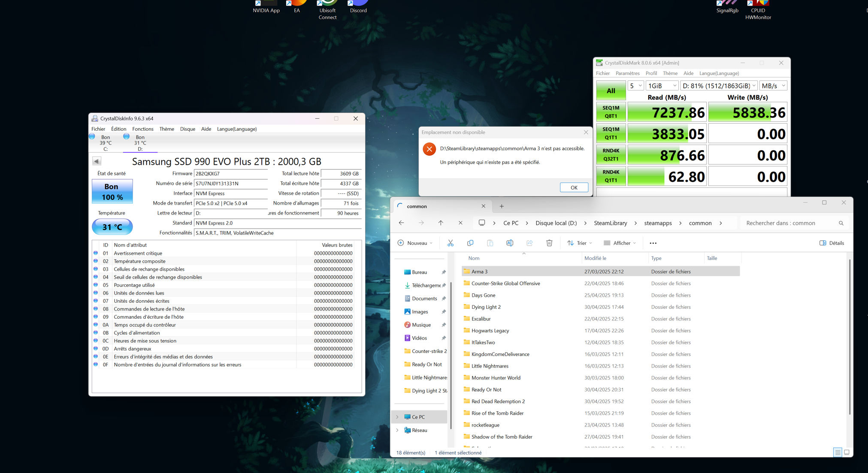Open the Afficher view dropdown
This screenshot has width=868, height=473.
click(620, 243)
